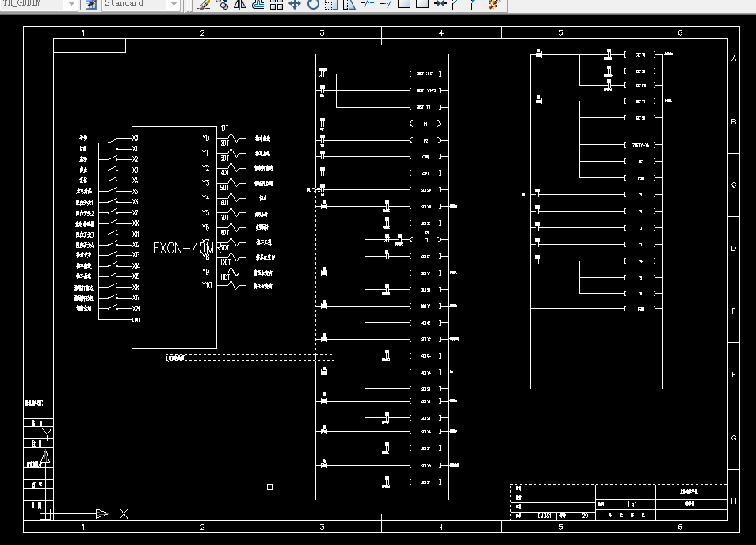
Task: Select the 1:1 scale text
Action: pyautogui.click(x=632, y=505)
